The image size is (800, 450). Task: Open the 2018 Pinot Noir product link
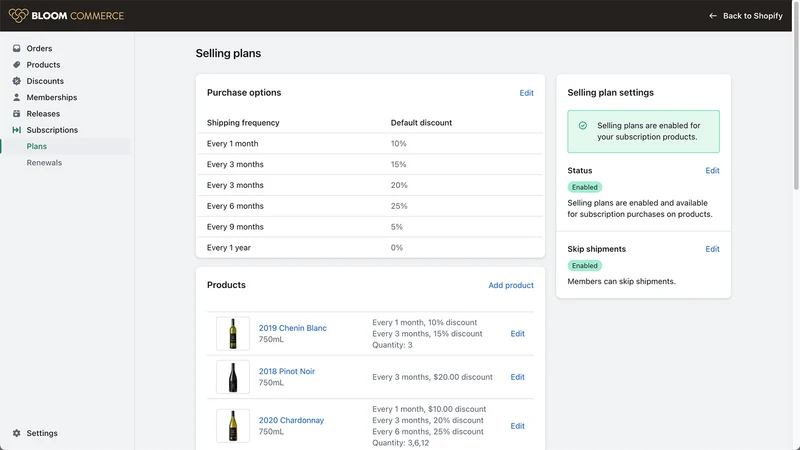pyautogui.click(x=287, y=371)
